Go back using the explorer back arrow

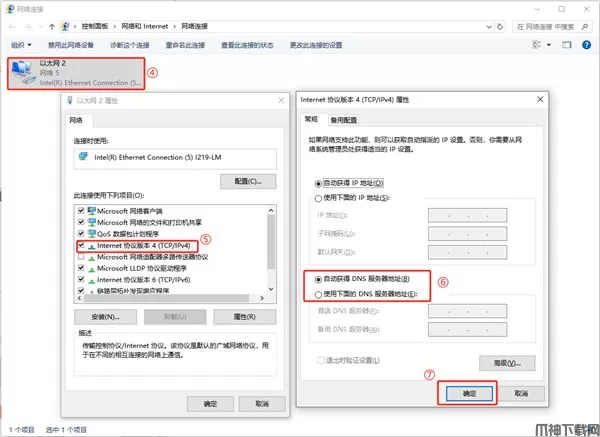(12, 26)
